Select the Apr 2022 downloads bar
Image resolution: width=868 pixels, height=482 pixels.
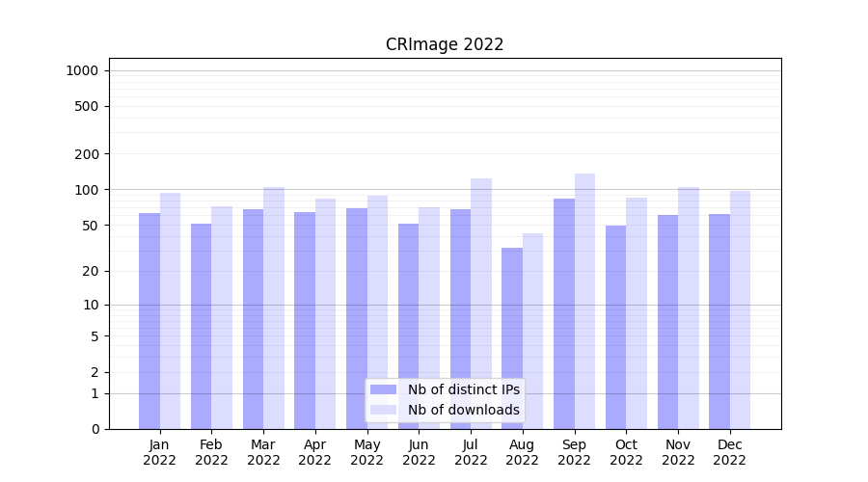326,313
